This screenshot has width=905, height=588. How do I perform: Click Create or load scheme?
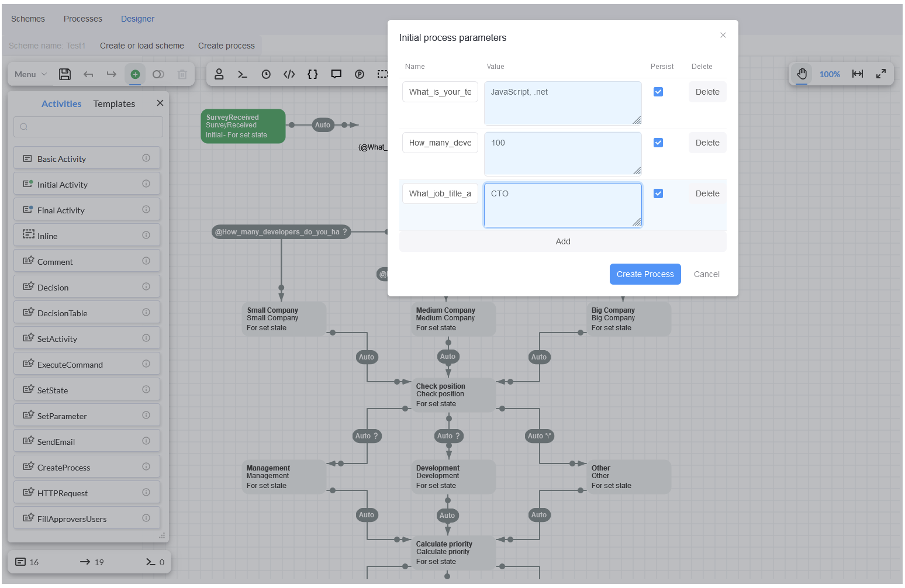tap(142, 46)
